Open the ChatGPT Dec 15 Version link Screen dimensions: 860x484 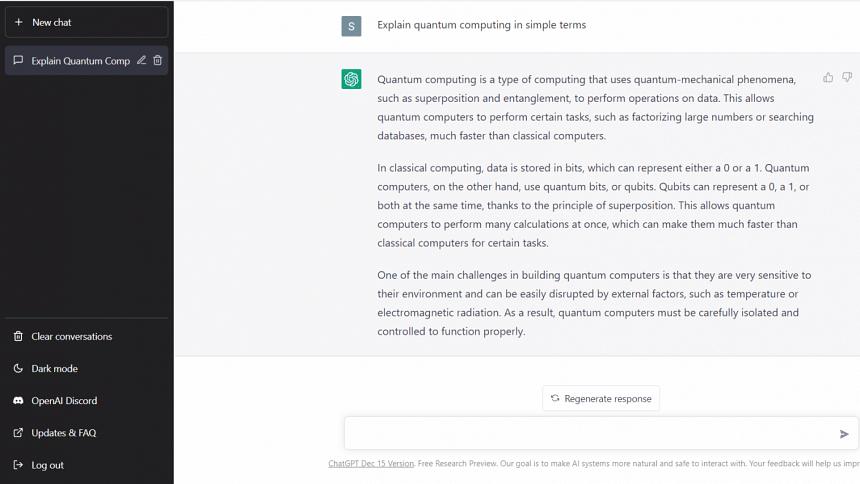click(371, 463)
